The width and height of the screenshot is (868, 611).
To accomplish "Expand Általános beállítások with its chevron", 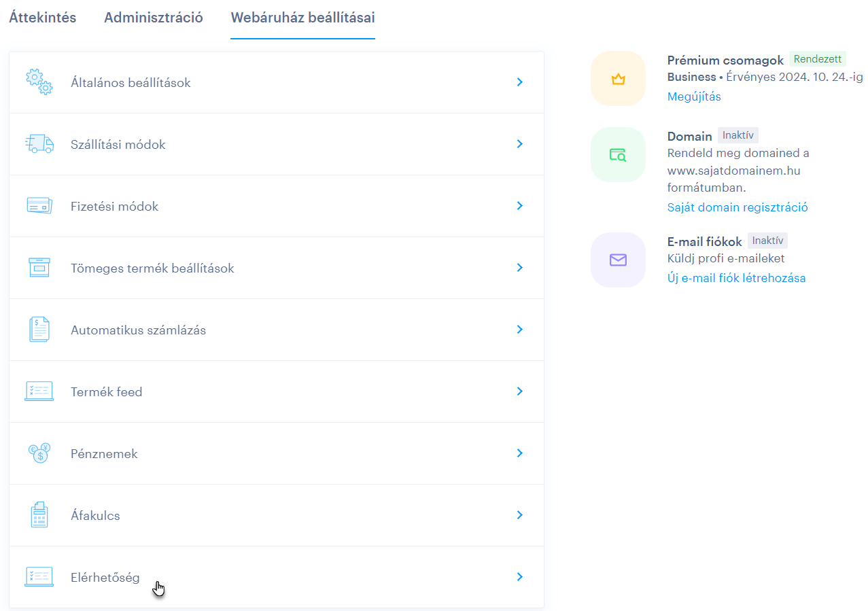I will click(x=520, y=82).
